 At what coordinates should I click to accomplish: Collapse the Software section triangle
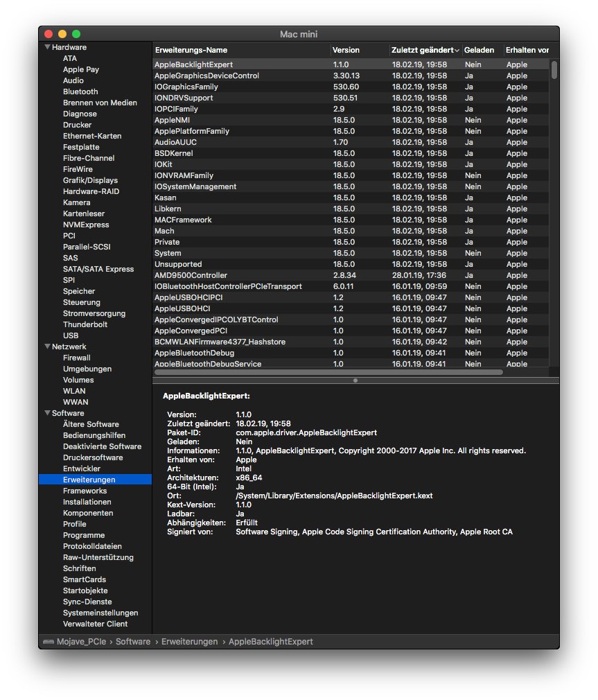click(47, 413)
